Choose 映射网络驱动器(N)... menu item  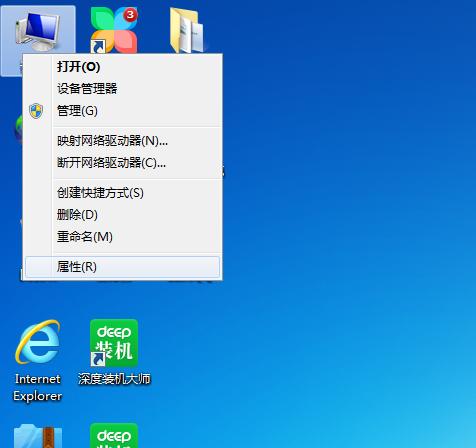112,141
